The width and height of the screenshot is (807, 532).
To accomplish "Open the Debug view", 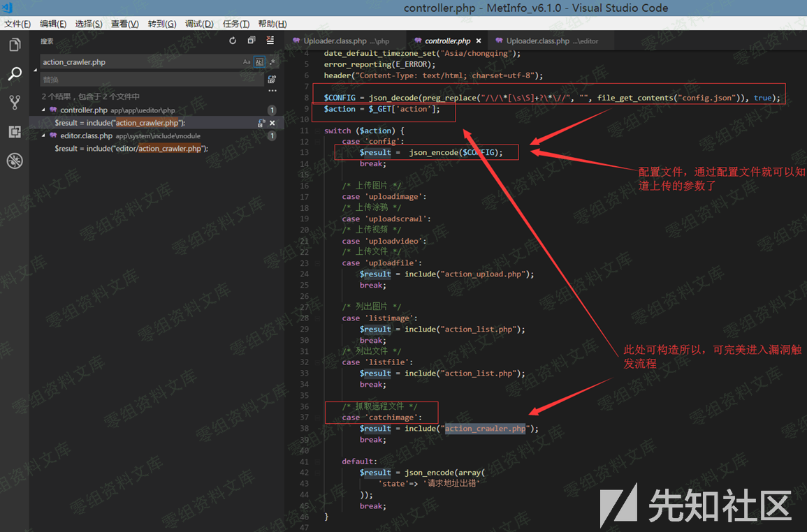I will pyautogui.click(x=14, y=161).
